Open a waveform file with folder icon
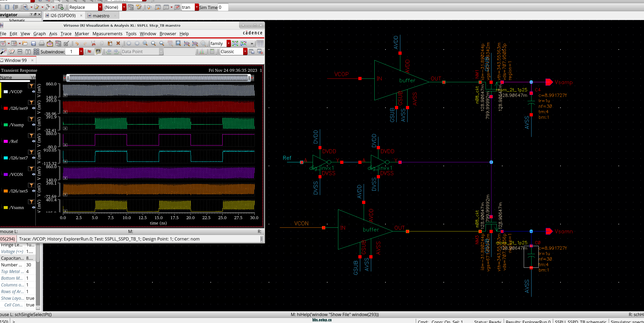Viewport: 644px width, 323px height. [x=25, y=43]
